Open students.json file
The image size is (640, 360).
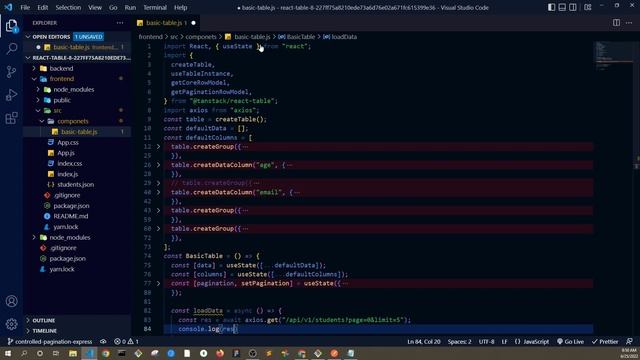pos(76,184)
